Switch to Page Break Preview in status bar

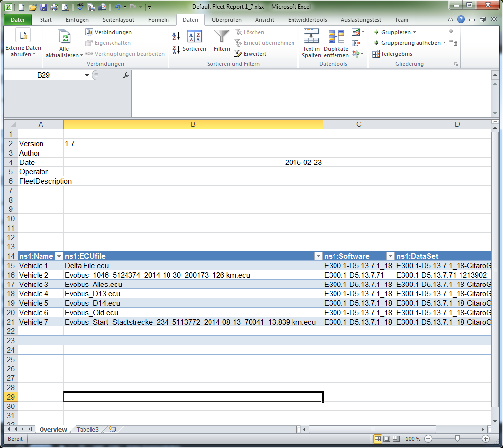[x=396, y=439]
